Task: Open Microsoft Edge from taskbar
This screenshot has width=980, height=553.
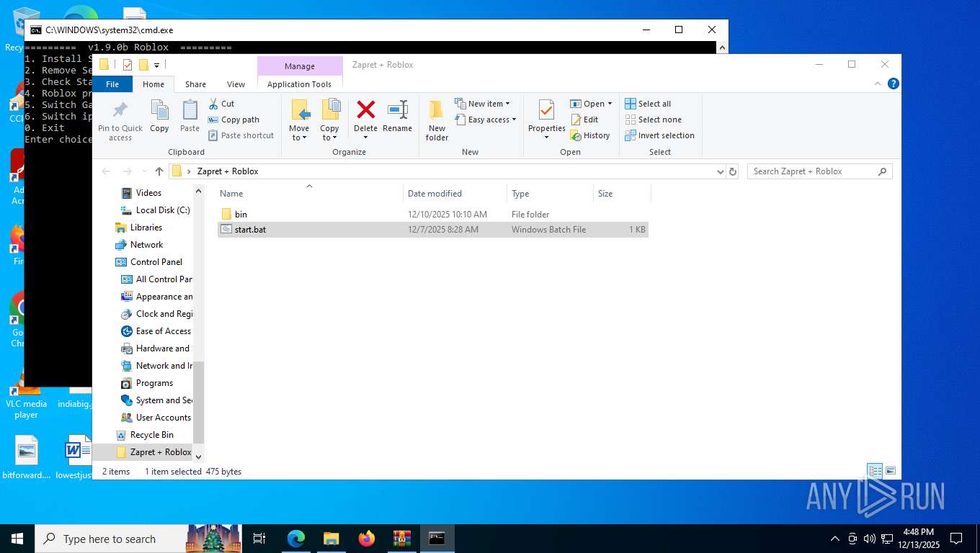Action: [x=295, y=539]
